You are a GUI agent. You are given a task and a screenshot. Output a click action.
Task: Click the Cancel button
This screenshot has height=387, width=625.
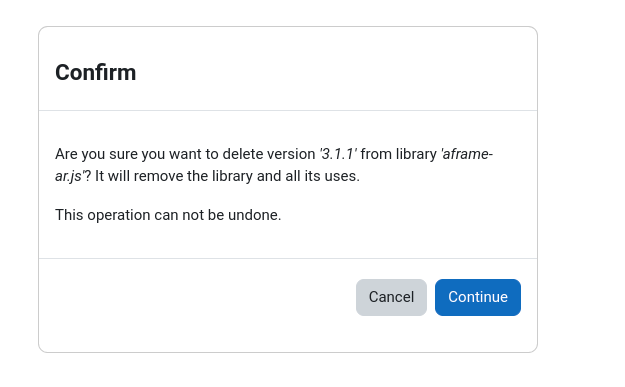[391, 297]
